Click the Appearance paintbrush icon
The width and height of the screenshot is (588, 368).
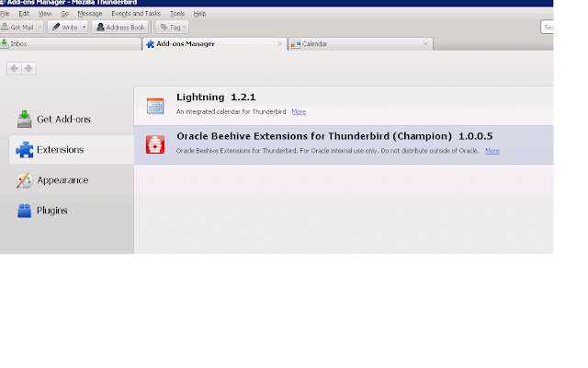point(25,180)
